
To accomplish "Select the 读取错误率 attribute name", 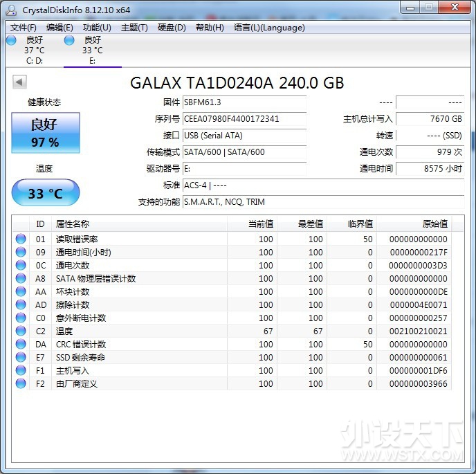I will pos(77,239).
